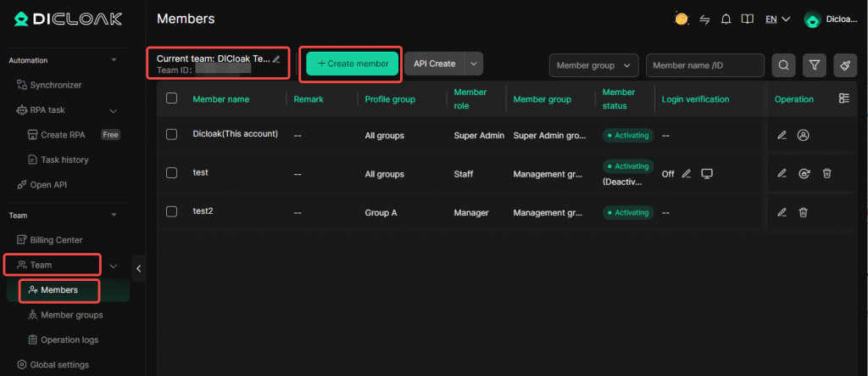Click the monitor device icon in test row
This screenshot has width=868, height=376.
pos(706,174)
